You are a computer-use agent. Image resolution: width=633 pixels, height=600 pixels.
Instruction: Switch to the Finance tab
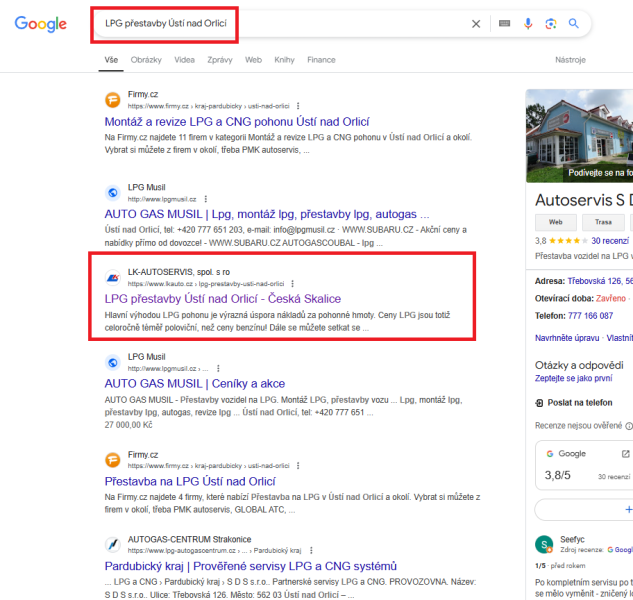[x=321, y=60]
